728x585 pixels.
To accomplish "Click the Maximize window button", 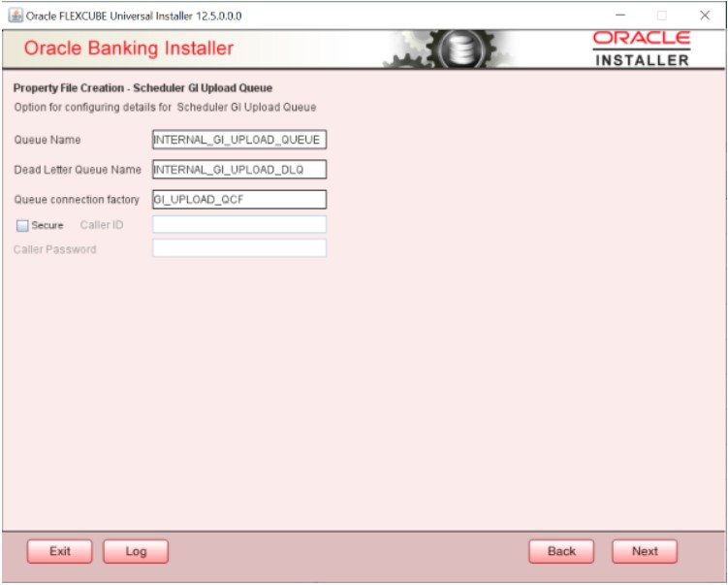I will 662,16.
